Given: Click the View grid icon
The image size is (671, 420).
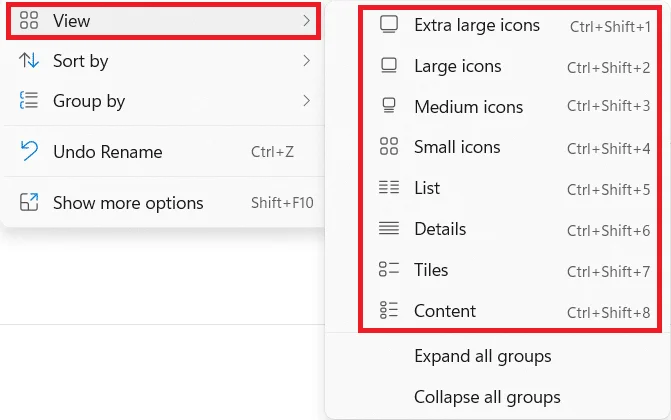Looking at the screenshot, I should click(29, 20).
